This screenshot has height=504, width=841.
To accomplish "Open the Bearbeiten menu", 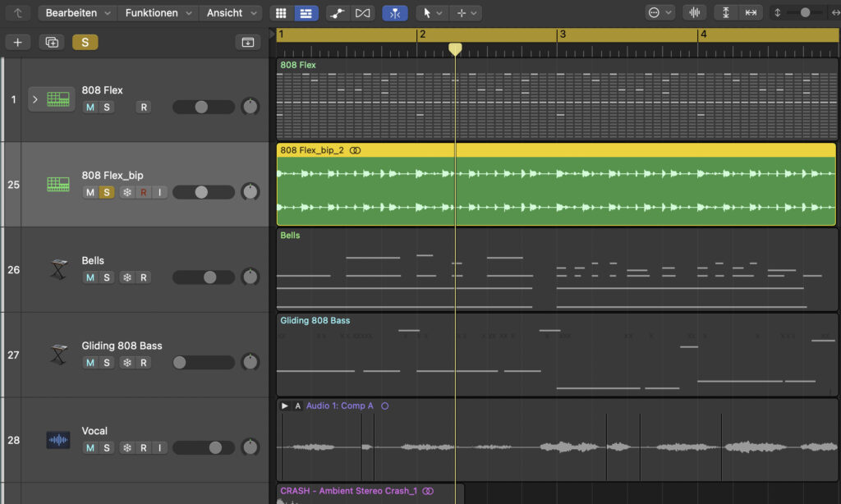I will pyautogui.click(x=78, y=13).
